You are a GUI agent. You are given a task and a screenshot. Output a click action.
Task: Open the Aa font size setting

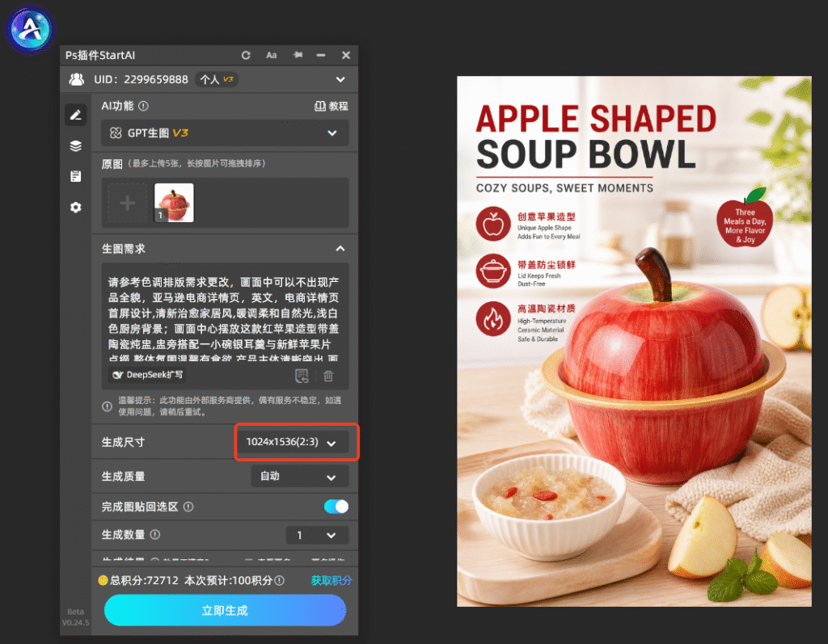pos(272,55)
